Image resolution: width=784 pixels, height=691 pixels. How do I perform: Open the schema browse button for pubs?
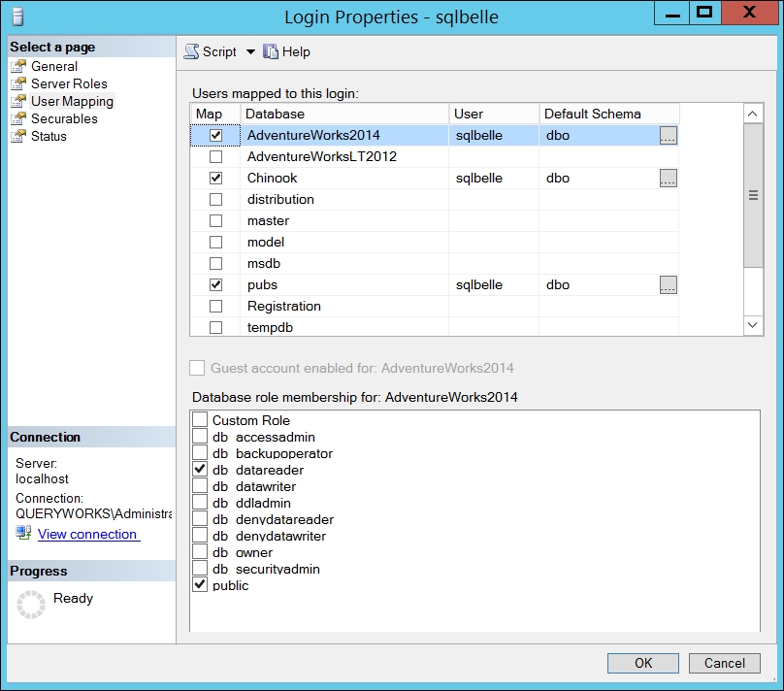[669, 284]
